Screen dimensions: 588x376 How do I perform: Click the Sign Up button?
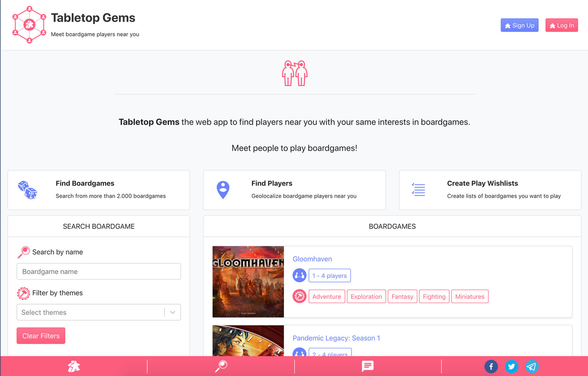[519, 25]
